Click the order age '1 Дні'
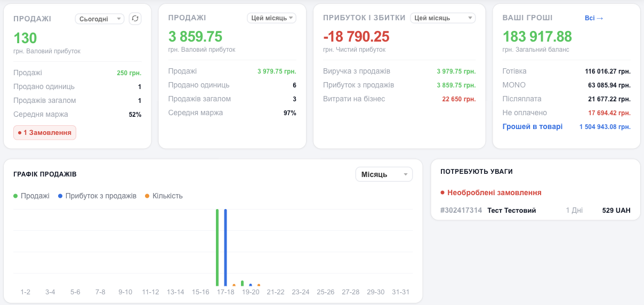This screenshot has height=305, width=644. coord(574,211)
